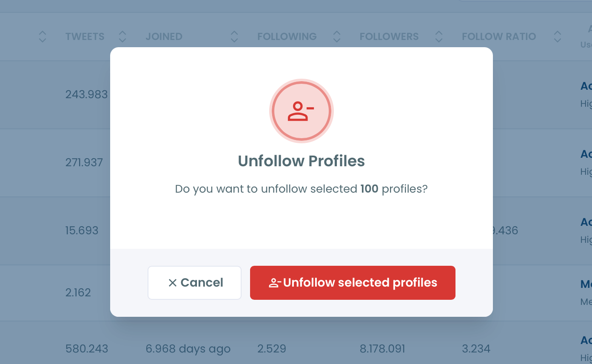Click the X icon inside the Cancel button
The height and width of the screenshot is (364, 592).
coord(173,282)
